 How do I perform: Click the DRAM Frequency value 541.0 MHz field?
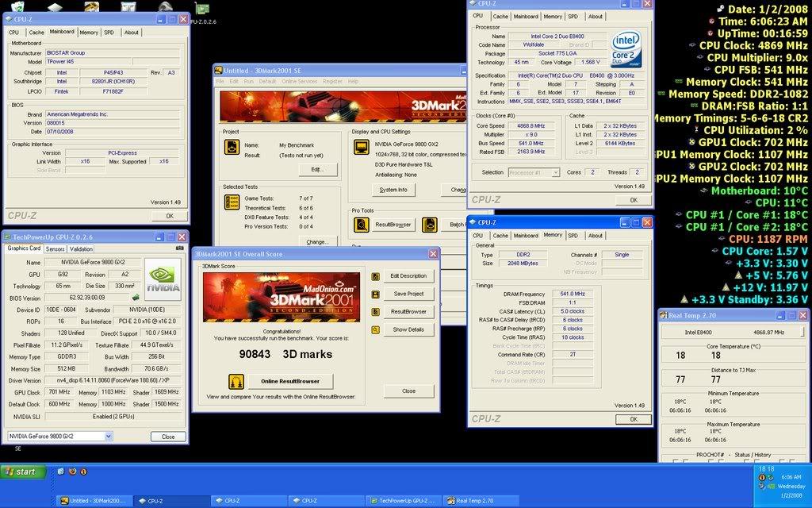(x=573, y=294)
